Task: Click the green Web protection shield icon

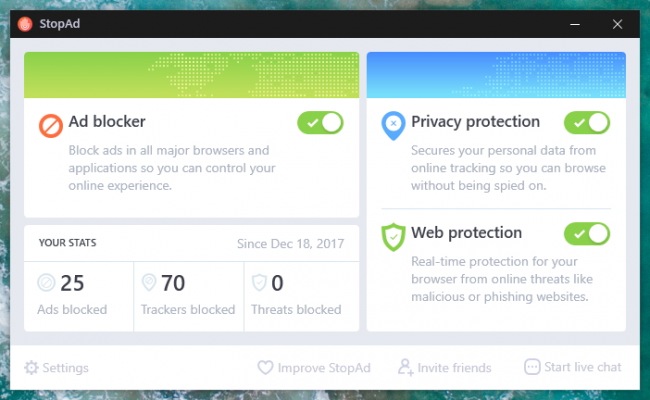Action: pos(393,237)
